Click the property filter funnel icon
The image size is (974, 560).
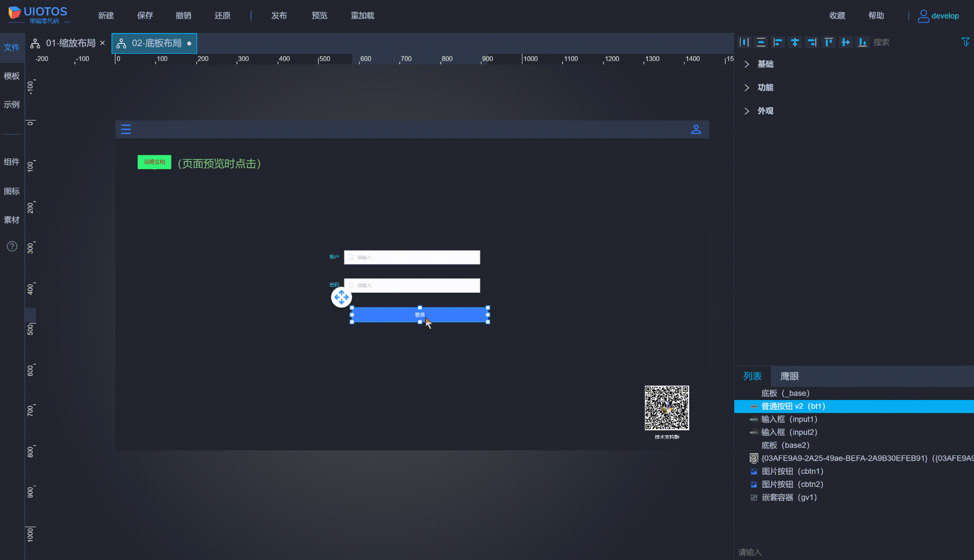click(965, 42)
